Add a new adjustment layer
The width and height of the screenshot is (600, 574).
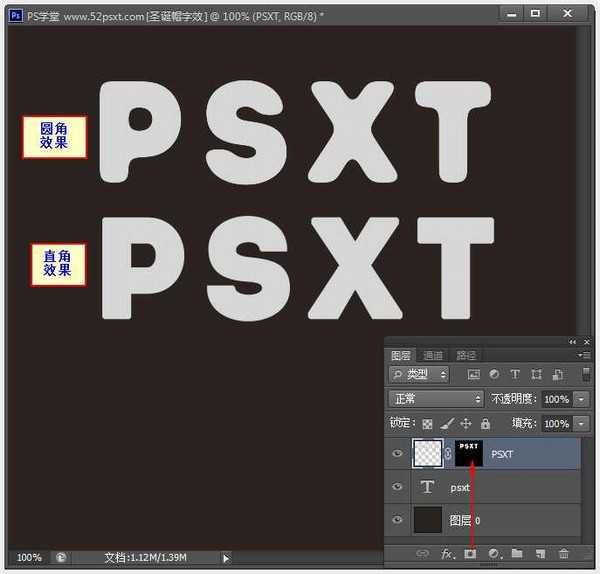493,553
